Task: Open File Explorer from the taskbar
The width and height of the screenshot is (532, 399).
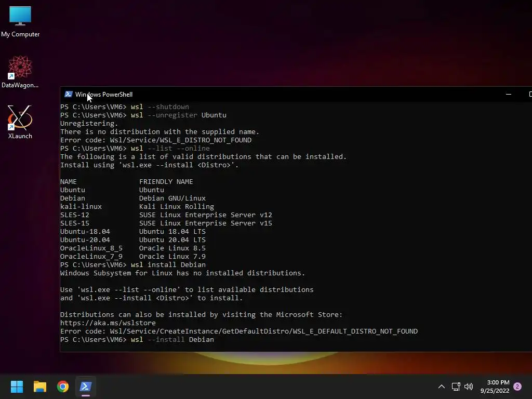Action: (x=39, y=387)
